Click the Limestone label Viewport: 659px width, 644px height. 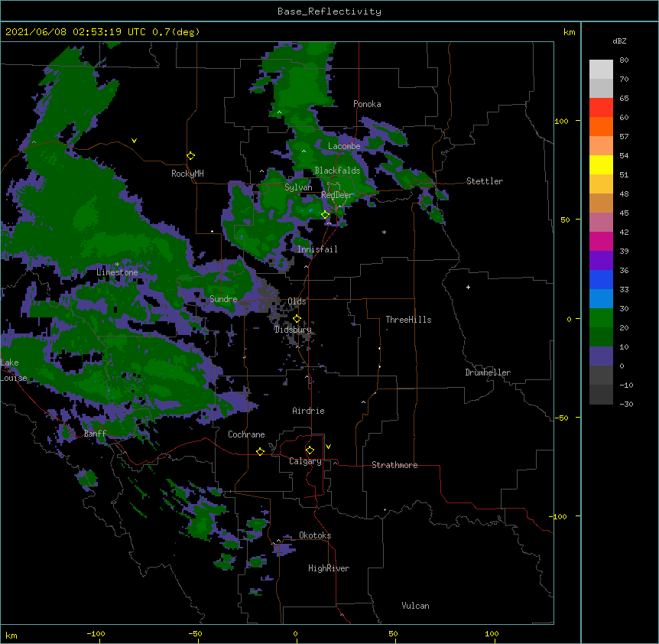117,272
